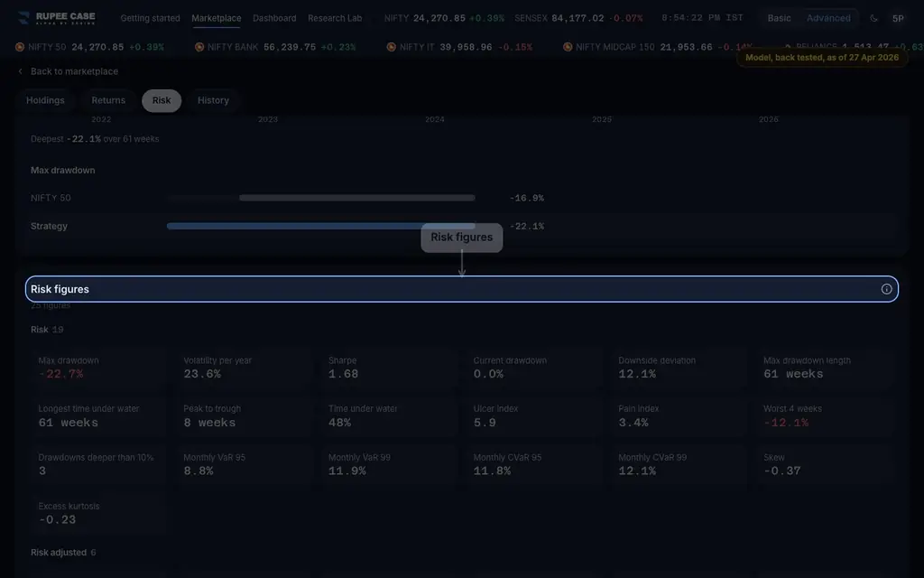The image size is (924, 578).
Task: Click the NIFTY 50 ticker icon
Action: [x=20, y=47]
